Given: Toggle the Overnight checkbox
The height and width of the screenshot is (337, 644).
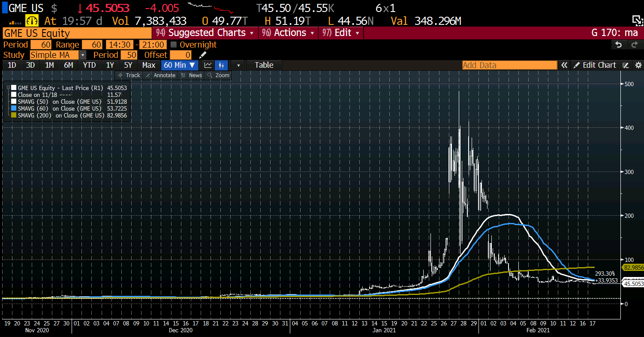Looking at the screenshot, I should coord(174,45).
